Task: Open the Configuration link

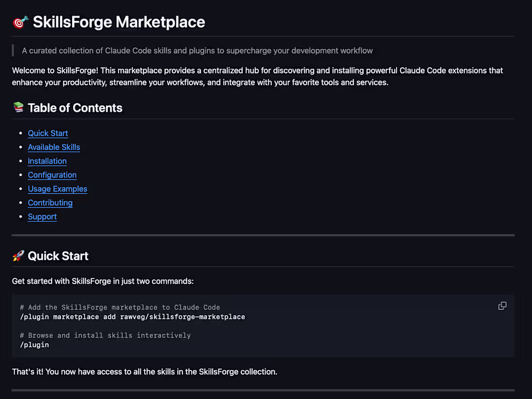Action: [x=52, y=175]
